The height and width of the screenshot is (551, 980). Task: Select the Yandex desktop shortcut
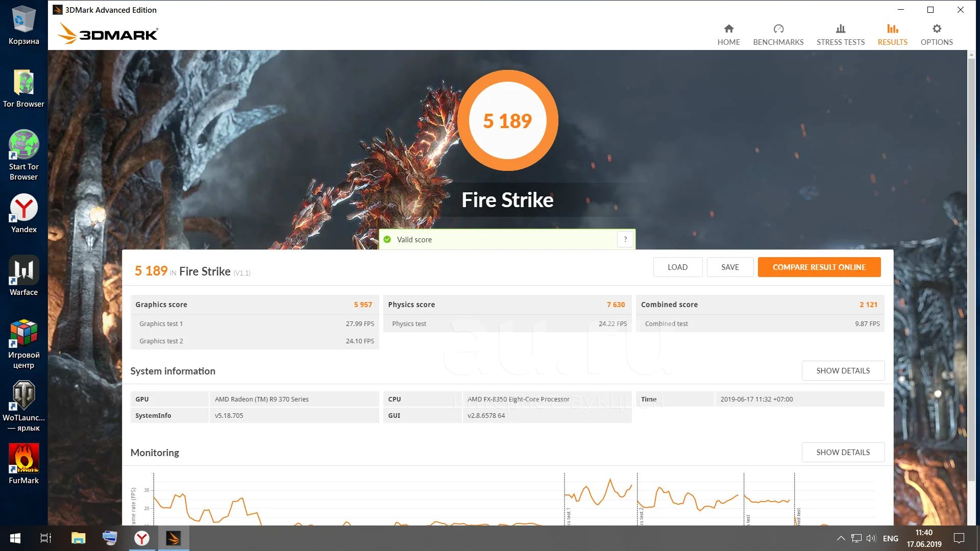coord(23,213)
